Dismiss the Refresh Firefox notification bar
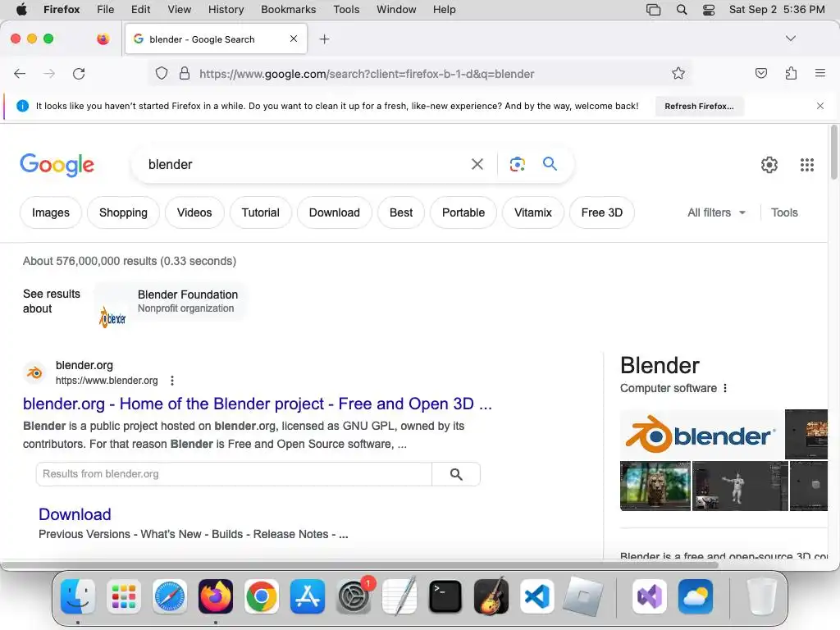Screen dimensions: 840x630 click(x=820, y=106)
